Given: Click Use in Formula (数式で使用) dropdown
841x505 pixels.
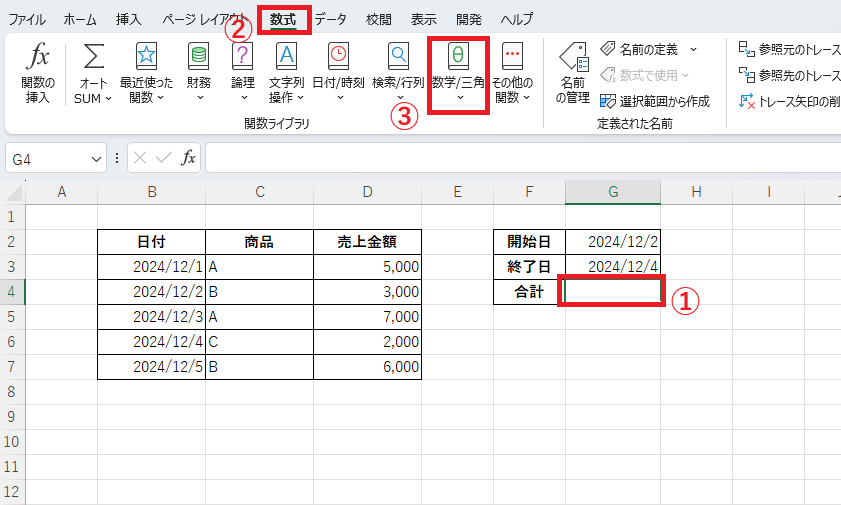Looking at the screenshot, I should pos(644,75).
